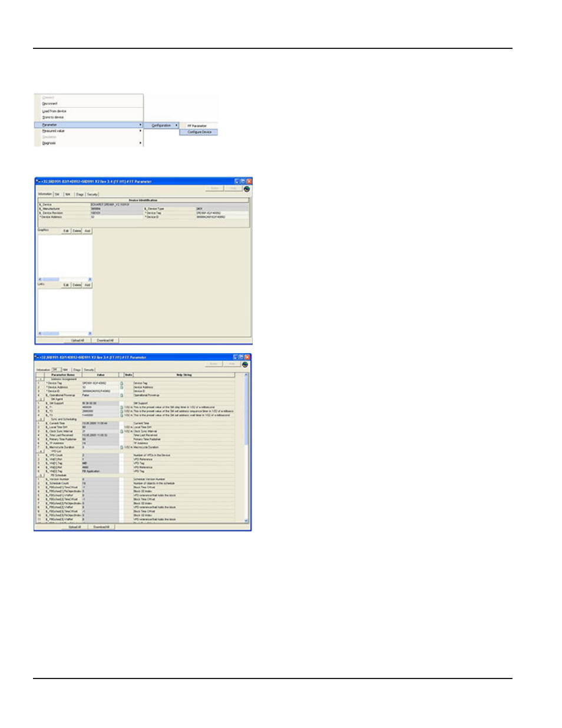Click the document icon in the Device Address row
This screenshot has height=728, width=562.
pyautogui.click(x=121, y=387)
